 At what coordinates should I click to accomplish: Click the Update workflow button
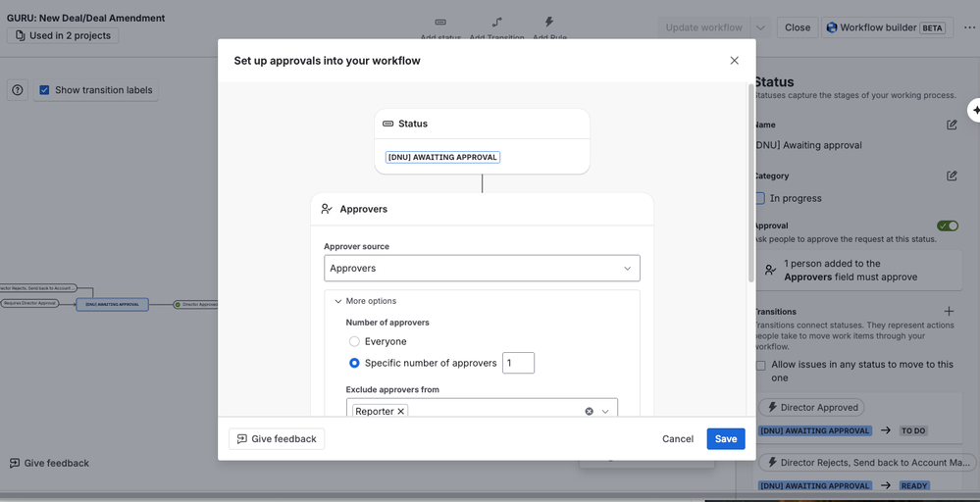click(x=703, y=27)
